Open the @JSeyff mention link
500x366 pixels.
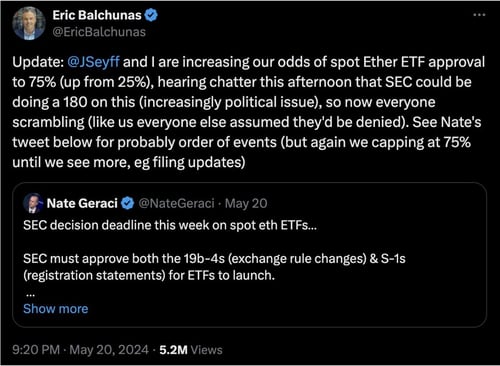(93, 62)
